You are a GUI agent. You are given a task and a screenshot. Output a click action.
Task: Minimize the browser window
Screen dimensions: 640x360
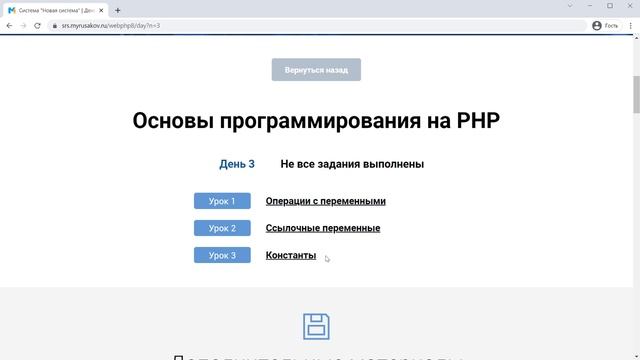590,6
